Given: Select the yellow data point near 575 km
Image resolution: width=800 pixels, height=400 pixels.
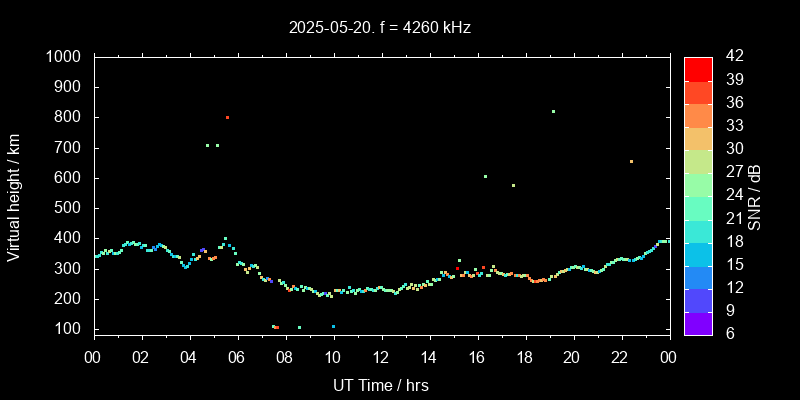Looking at the screenshot, I should point(513,185).
